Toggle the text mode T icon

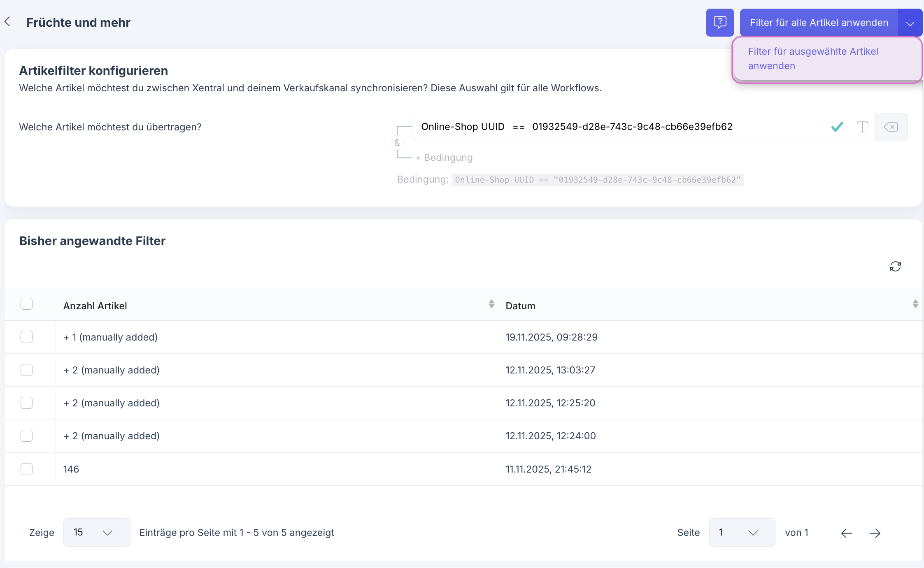(862, 127)
